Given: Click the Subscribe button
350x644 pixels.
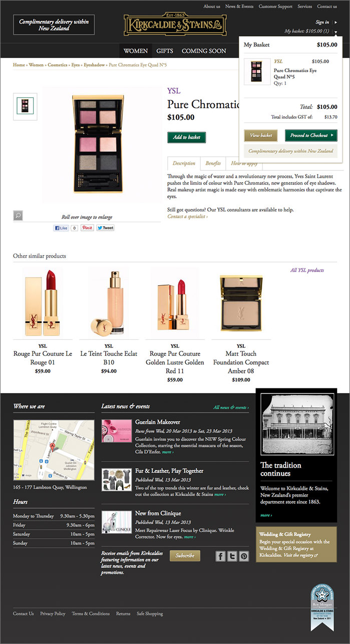Looking at the screenshot, I should click(x=185, y=556).
